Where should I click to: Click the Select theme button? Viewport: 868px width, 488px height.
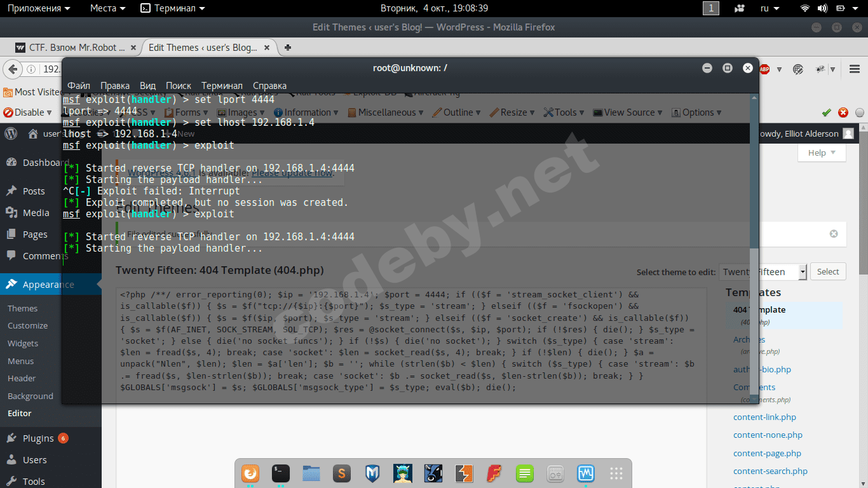tap(828, 272)
